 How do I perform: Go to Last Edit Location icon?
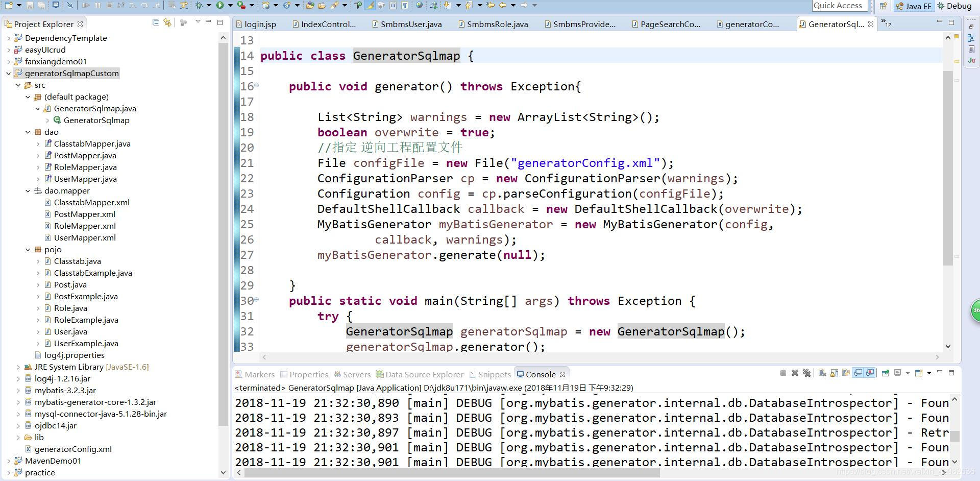490,5
